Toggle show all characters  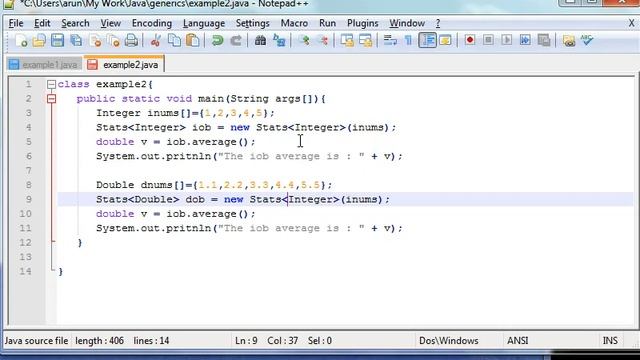pyautogui.click(x=408, y=40)
